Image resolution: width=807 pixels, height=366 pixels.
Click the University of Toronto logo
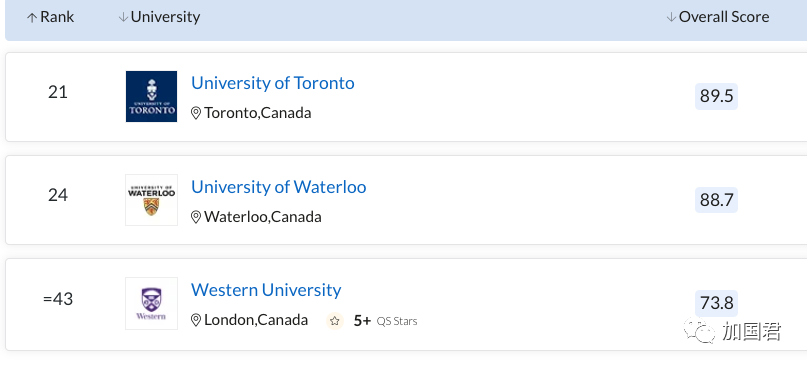[x=151, y=96]
